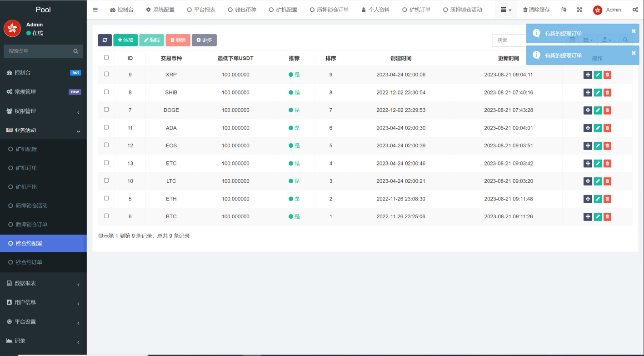This screenshot has width=644, height=356.
Task: Edit the XRP row
Action: click(598, 75)
